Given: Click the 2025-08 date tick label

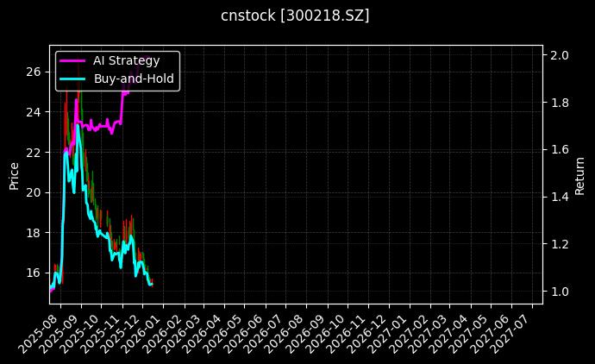Looking at the screenshot, I should tap(40, 333).
